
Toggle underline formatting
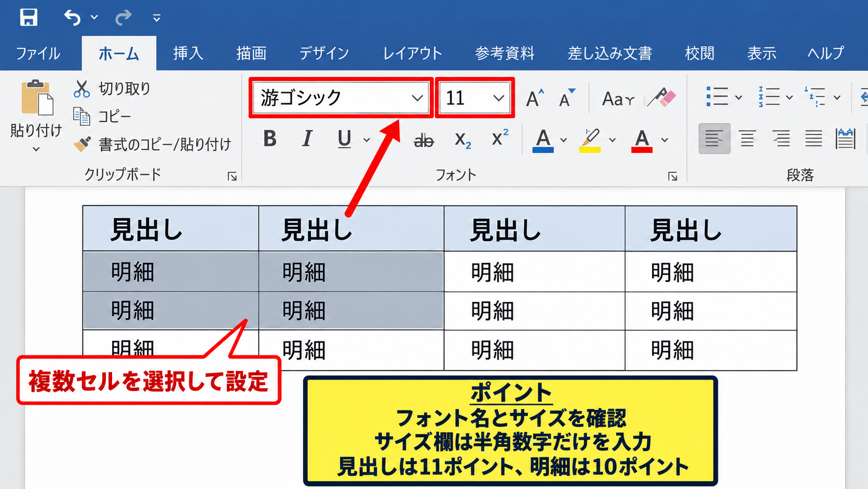(x=345, y=139)
